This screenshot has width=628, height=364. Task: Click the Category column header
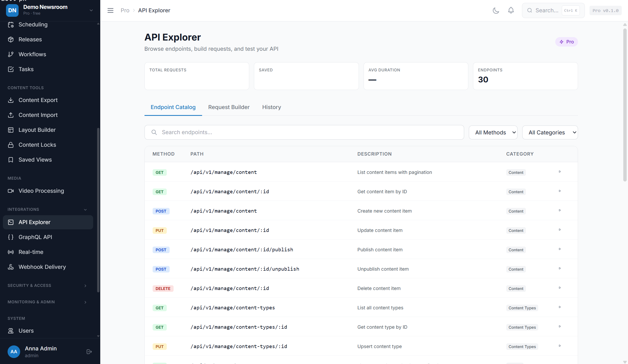pyautogui.click(x=520, y=154)
